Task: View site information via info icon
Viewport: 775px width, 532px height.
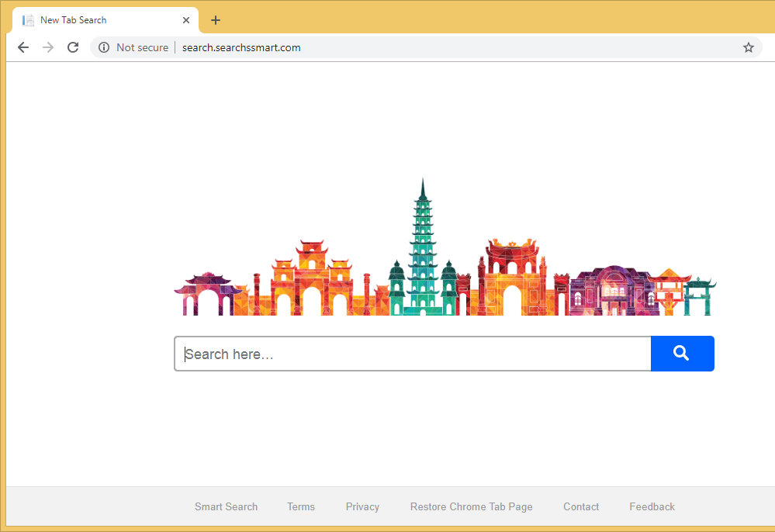Action: (x=104, y=47)
